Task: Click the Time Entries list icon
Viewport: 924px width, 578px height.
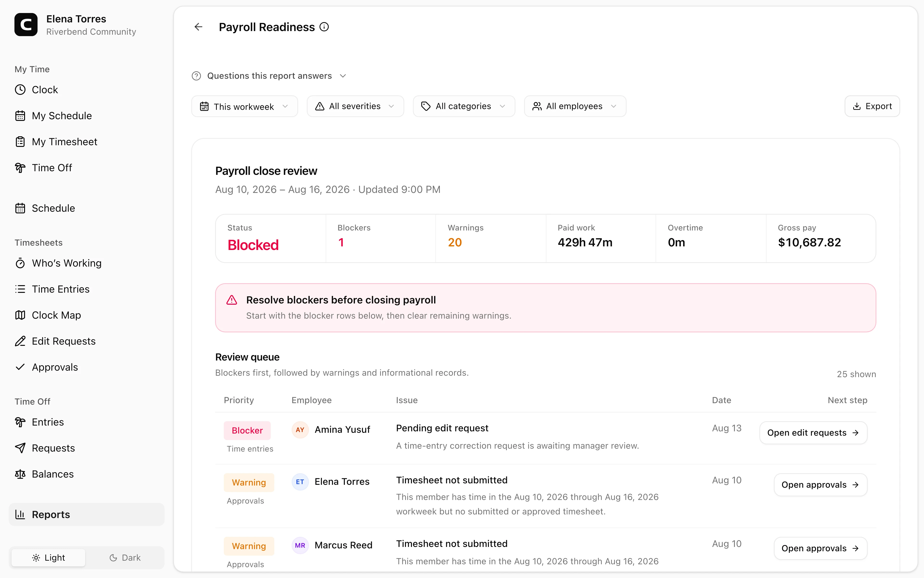Action: pyautogui.click(x=20, y=289)
